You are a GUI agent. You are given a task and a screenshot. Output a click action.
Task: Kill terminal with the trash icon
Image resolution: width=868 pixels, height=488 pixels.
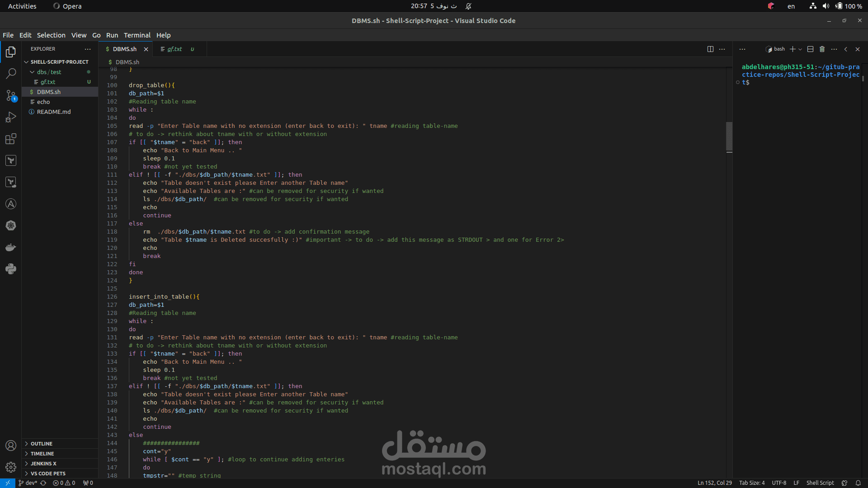pos(822,49)
